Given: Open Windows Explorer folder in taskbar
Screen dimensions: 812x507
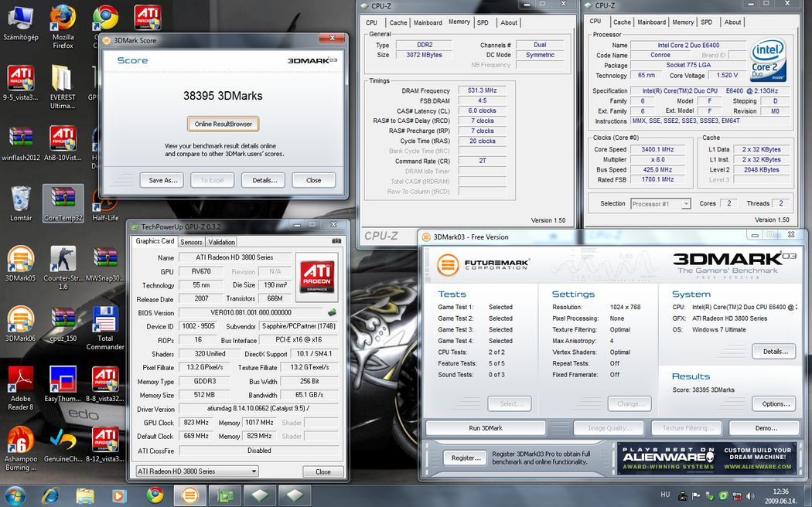Looking at the screenshot, I should (x=85, y=495).
